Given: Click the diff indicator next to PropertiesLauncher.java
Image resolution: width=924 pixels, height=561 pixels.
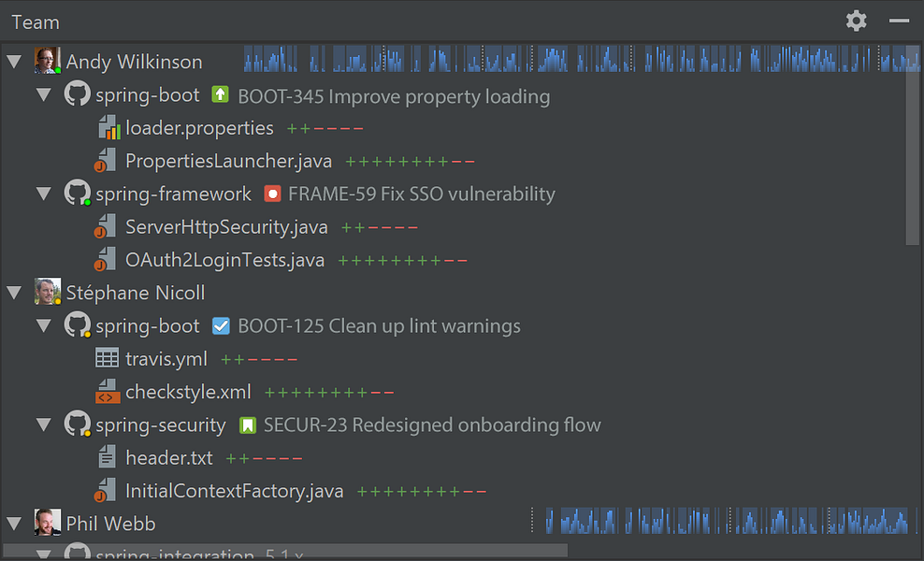Looking at the screenshot, I should point(410,162).
